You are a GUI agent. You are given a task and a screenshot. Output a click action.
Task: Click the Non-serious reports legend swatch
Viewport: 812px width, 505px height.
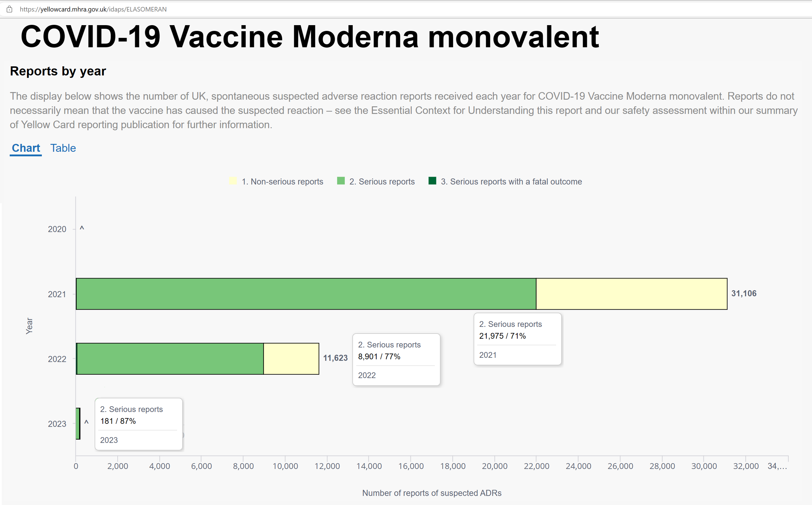(x=233, y=181)
